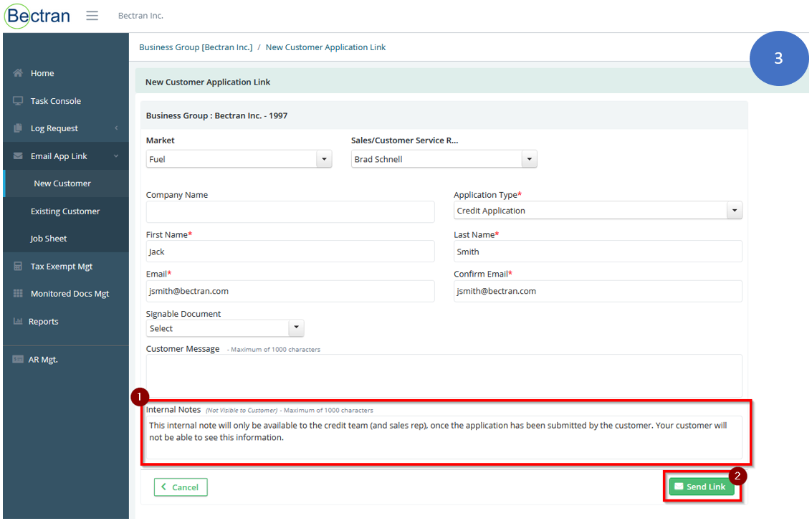This screenshot has width=812, height=526.
Task: Select Existing Customer submenu item
Action: [x=66, y=211]
